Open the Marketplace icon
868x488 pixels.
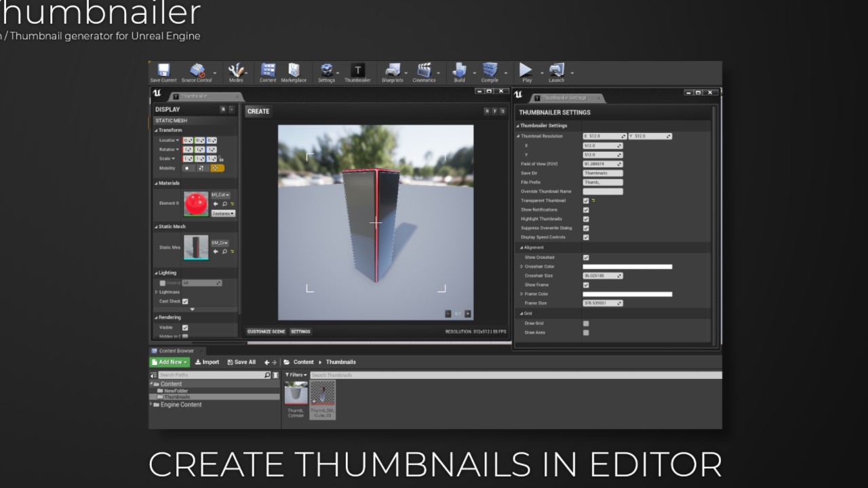(x=294, y=71)
